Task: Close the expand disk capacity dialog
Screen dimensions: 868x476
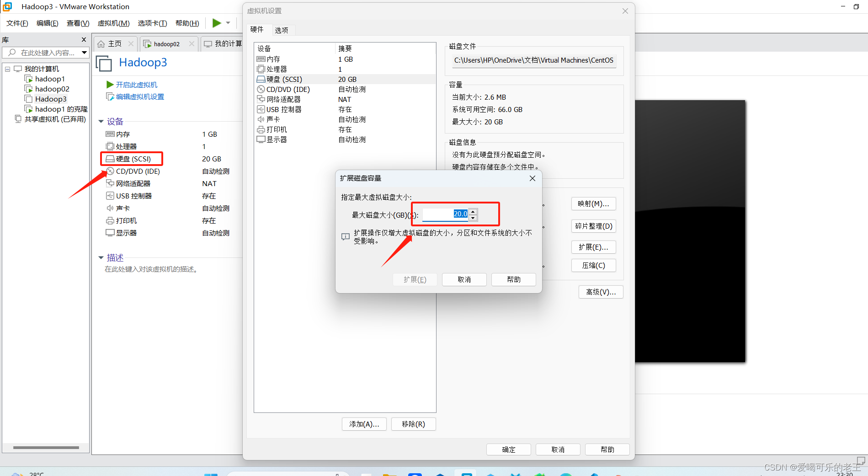Action: (x=533, y=178)
